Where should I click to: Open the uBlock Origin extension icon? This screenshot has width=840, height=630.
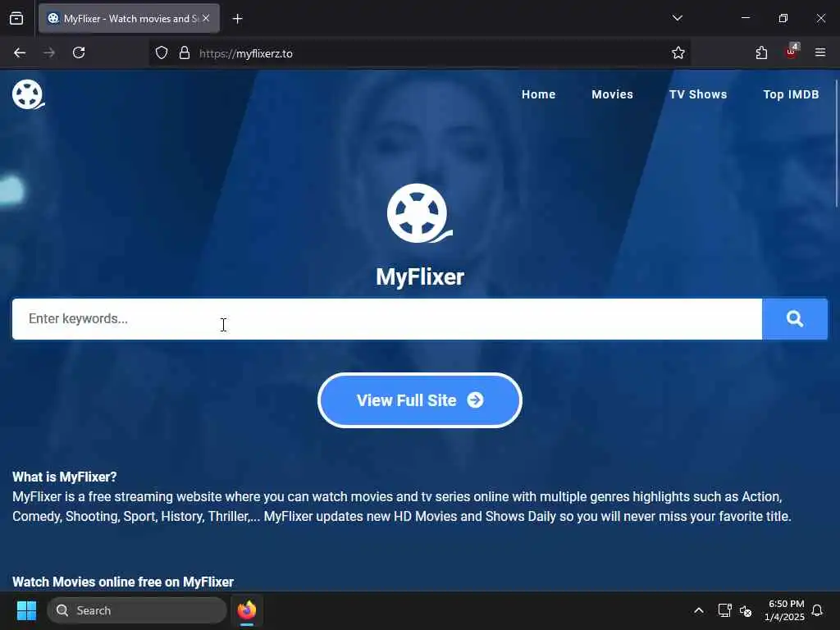pos(792,52)
